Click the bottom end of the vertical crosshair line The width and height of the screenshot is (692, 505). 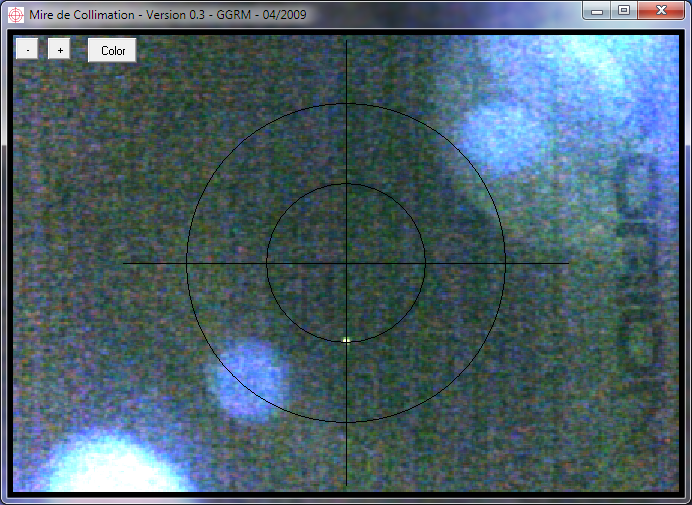point(346,486)
